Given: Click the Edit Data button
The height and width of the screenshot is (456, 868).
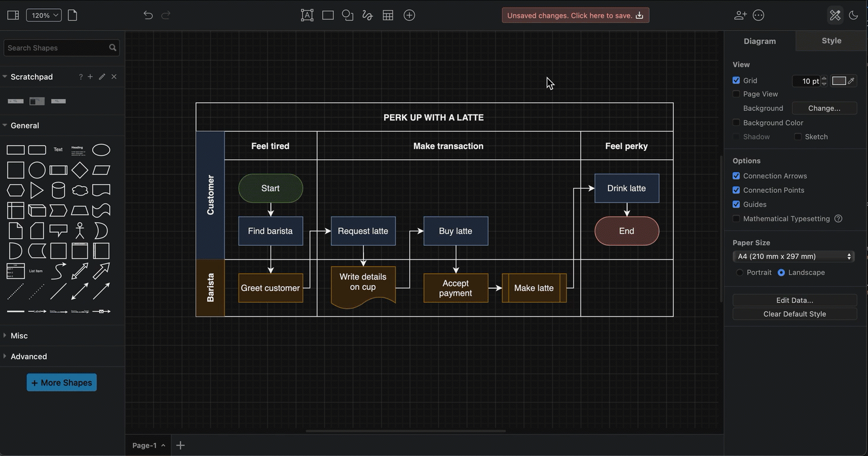Looking at the screenshot, I should point(794,300).
